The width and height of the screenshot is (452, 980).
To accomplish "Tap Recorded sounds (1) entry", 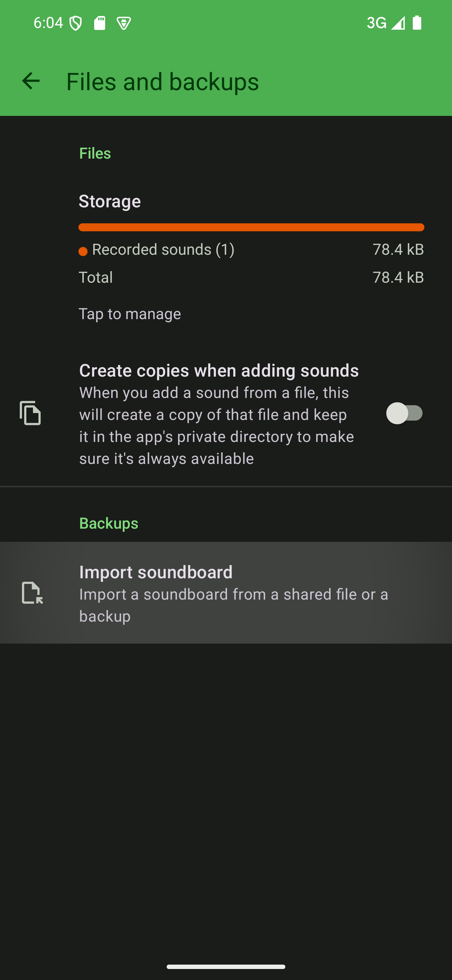I will 163,250.
